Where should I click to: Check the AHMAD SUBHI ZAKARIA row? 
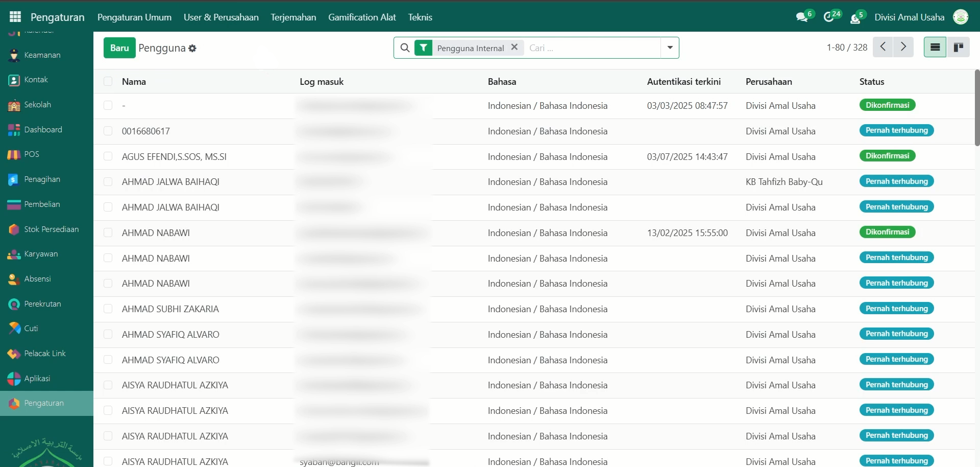(108, 309)
